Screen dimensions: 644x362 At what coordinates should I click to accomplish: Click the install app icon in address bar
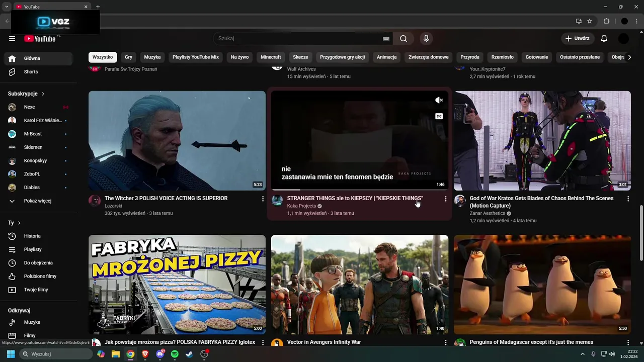(579, 21)
